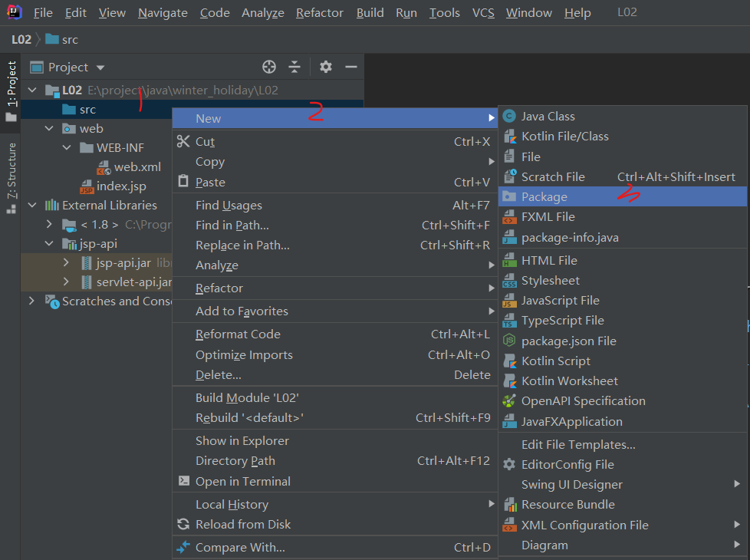
Task: Click the collapse all icon in Project panel
Action: 294,67
